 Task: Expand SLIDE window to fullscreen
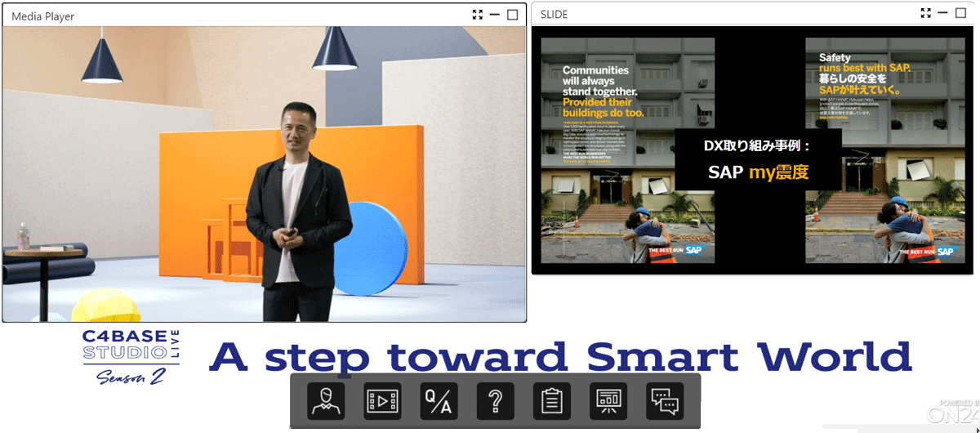point(925,13)
